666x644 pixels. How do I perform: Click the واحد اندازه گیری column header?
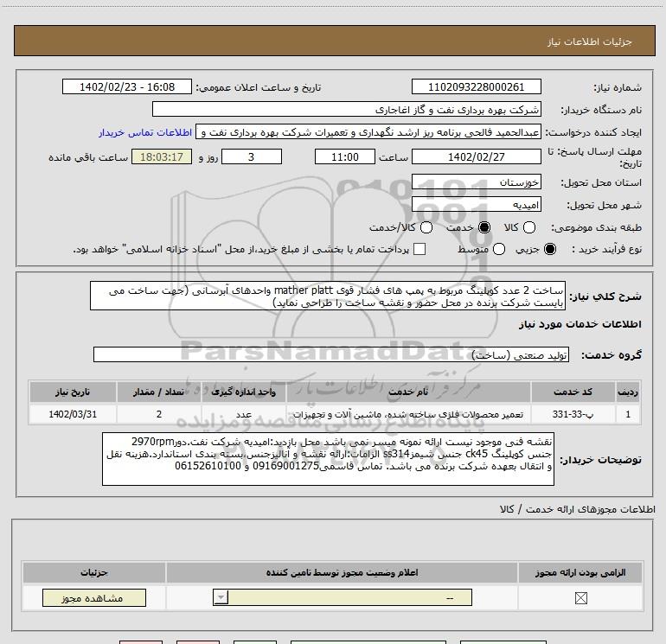(243, 392)
